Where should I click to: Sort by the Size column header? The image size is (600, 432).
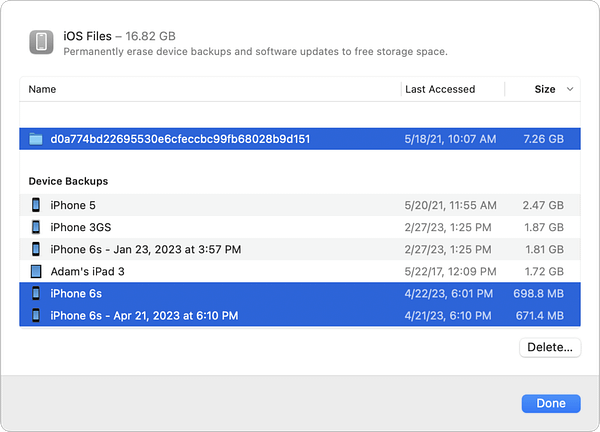tap(544, 89)
